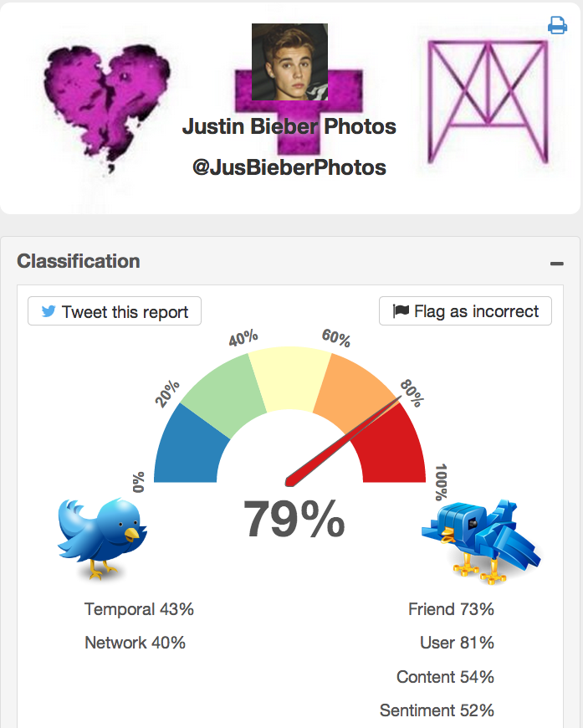Screen dimensions: 583x728
Task: Collapse the Classification panel
Action: [556, 264]
